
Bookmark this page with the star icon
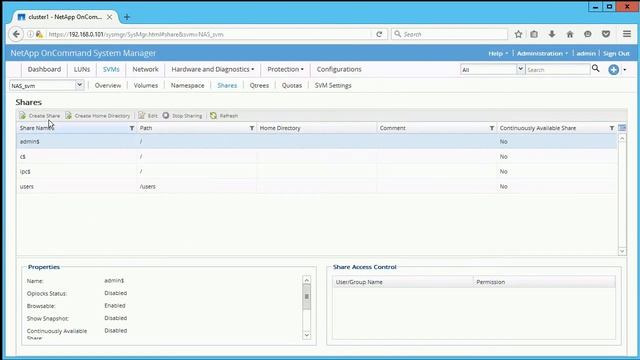click(518, 34)
